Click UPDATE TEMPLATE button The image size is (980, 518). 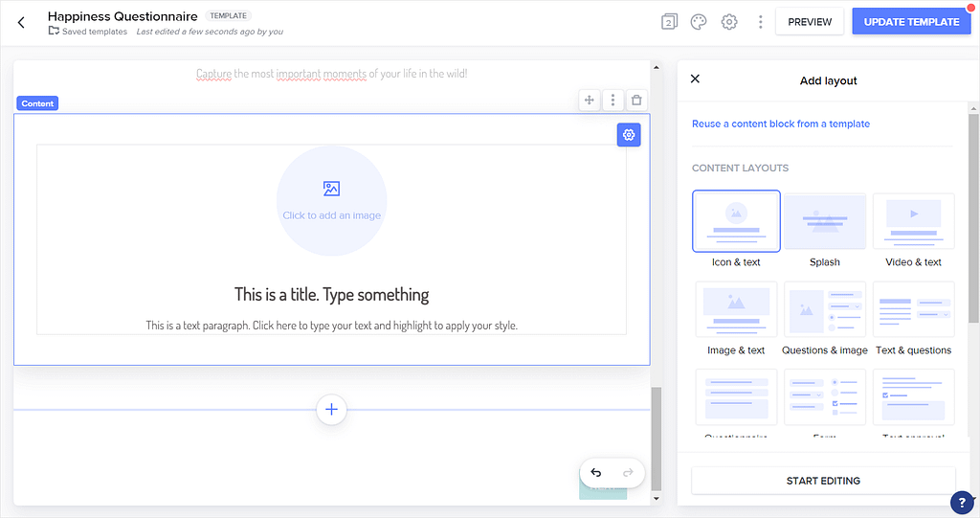click(x=911, y=22)
